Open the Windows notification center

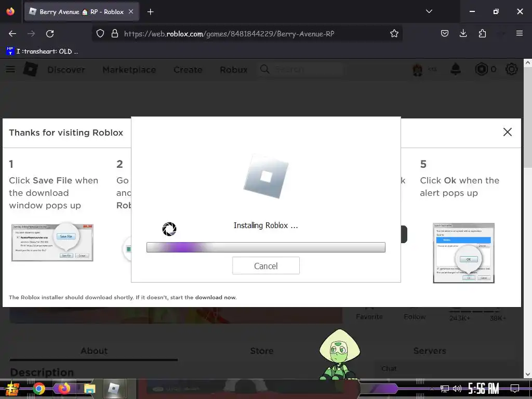pos(515,389)
